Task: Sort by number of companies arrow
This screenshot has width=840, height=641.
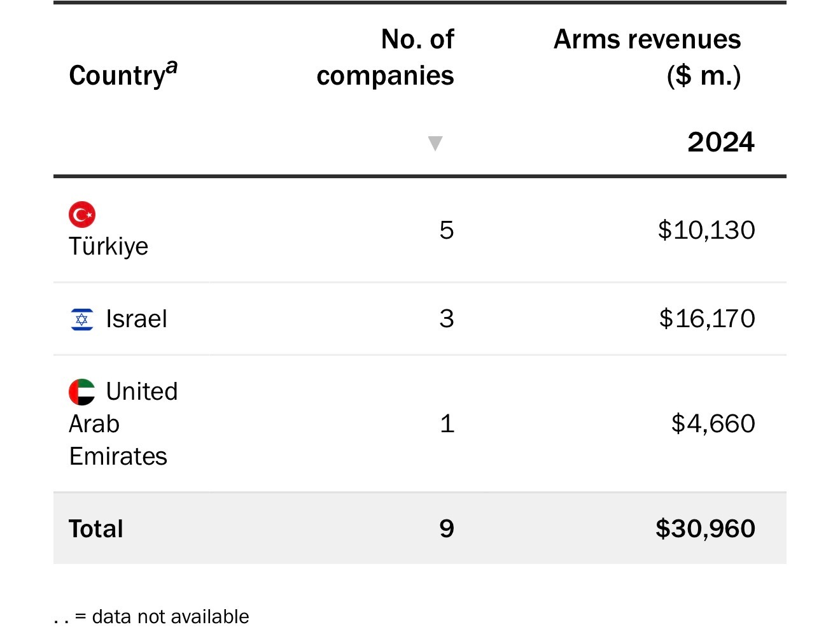Action: (x=435, y=143)
